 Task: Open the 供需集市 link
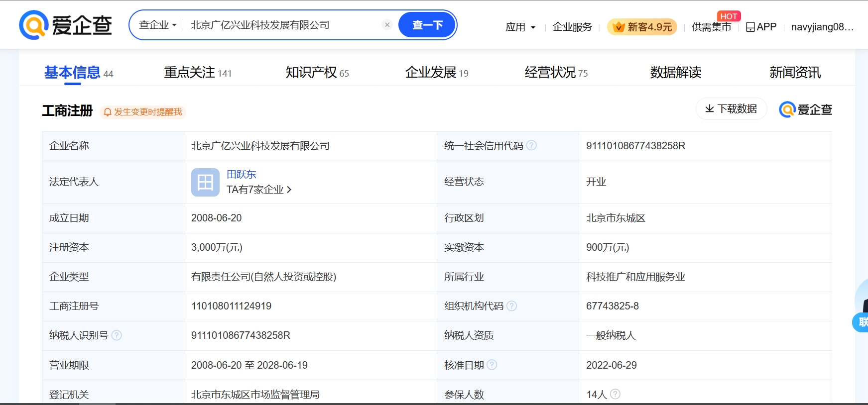click(711, 27)
